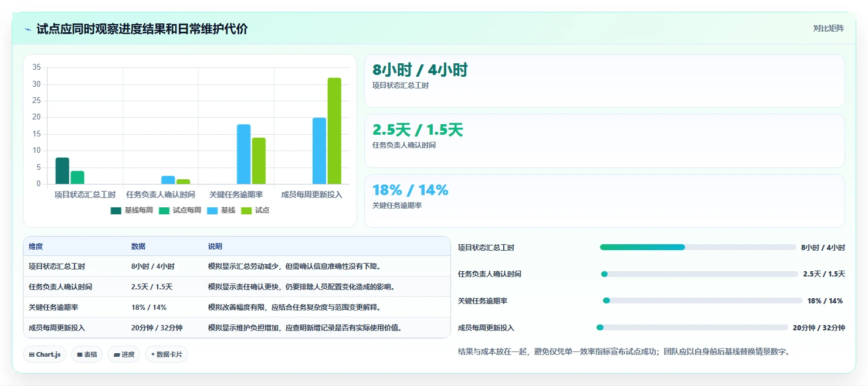The width and height of the screenshot is (868, 386).
Task: Click the x-axis label 项目状态汇总工时
Action: [85, 194]
